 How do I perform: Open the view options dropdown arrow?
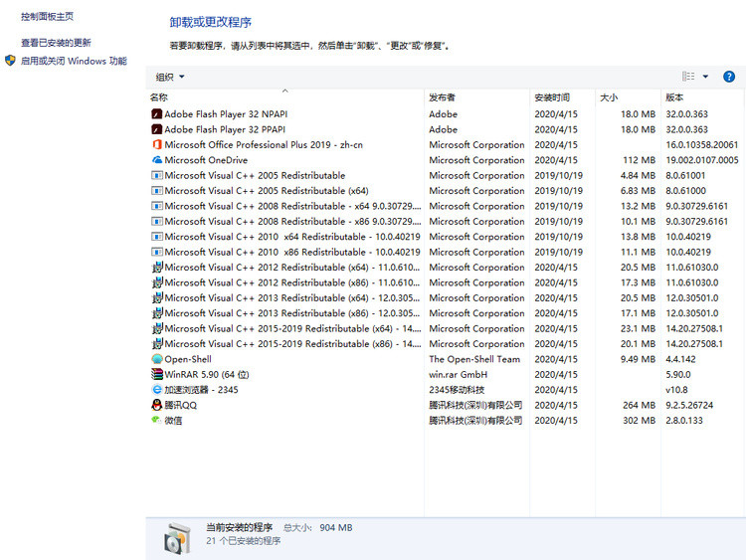(706, 77)
